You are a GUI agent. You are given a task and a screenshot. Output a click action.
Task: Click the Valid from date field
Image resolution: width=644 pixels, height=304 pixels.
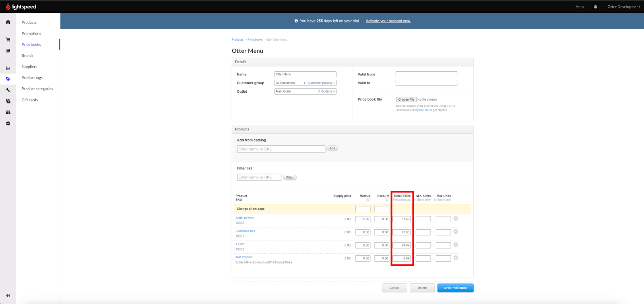(x=426, y=74)
